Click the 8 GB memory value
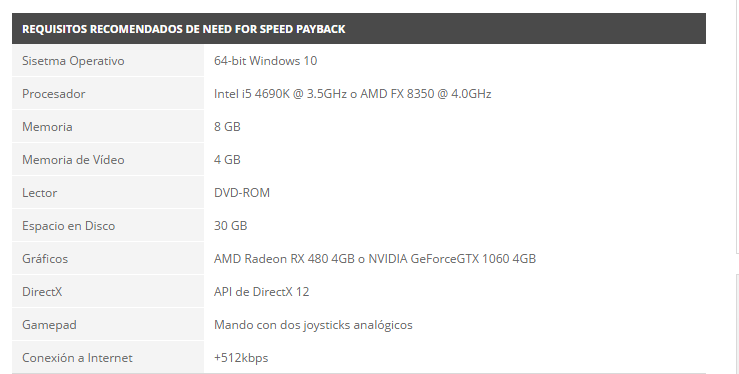The height and width of the screenshot is (374, 739). pos(227,127)
